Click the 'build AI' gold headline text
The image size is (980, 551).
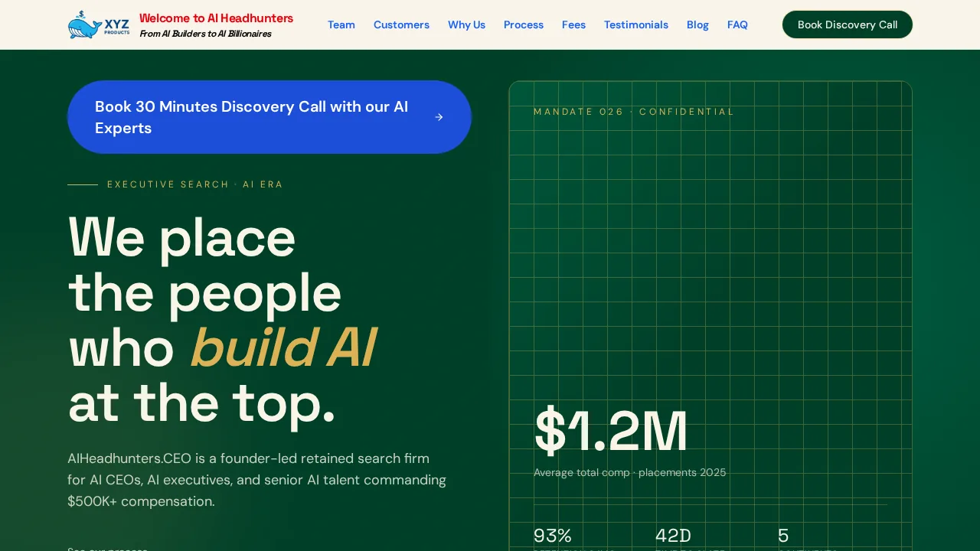[283, 348]
